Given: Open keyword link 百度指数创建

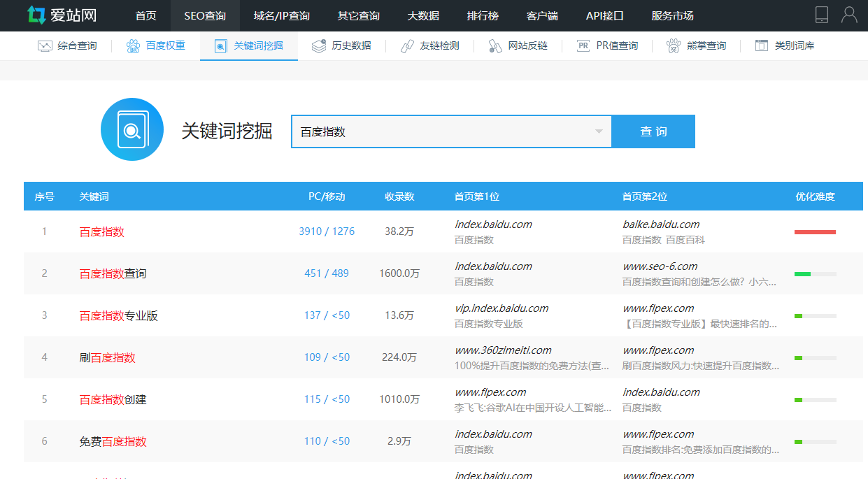Looking at the screenshot, I should pos(113,399).
